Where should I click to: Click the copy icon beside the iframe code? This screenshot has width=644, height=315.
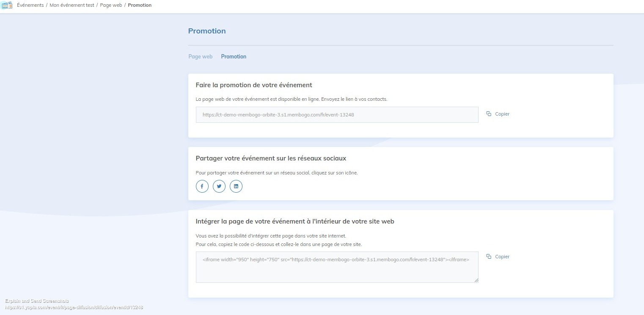489,257
